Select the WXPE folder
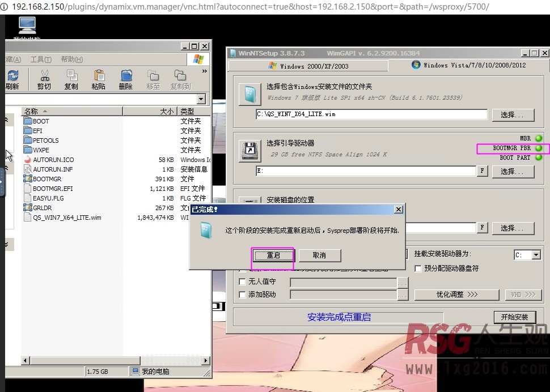Screen dimensions: 550x392 pyautogui.click(x=37, y=150)
